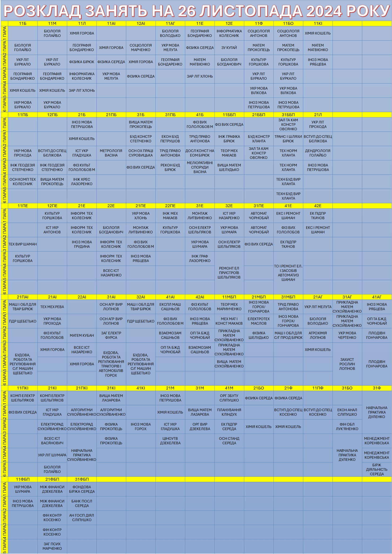Click the 'ДОСЛ КОНСТ НА ЕОМ БІРЮК' cell
392x554 pixels.
point(200,153)
